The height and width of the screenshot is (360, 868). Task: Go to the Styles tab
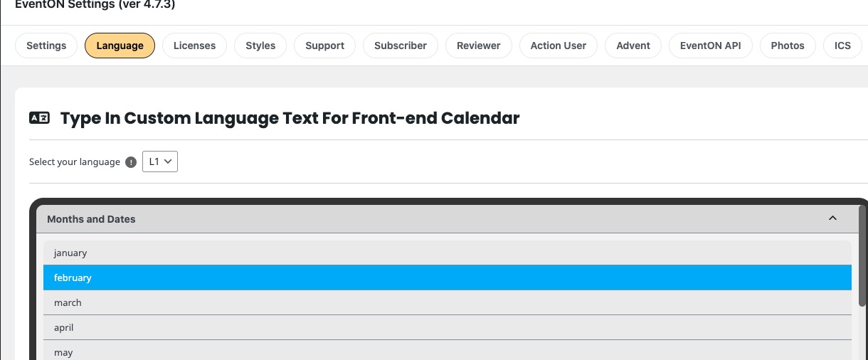[x=260, y=46]
